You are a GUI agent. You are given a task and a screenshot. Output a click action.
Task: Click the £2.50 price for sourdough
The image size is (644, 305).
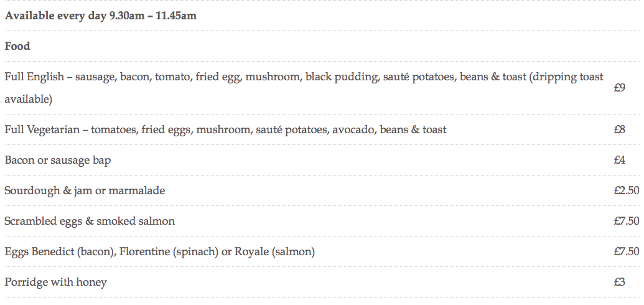[626, 190]
